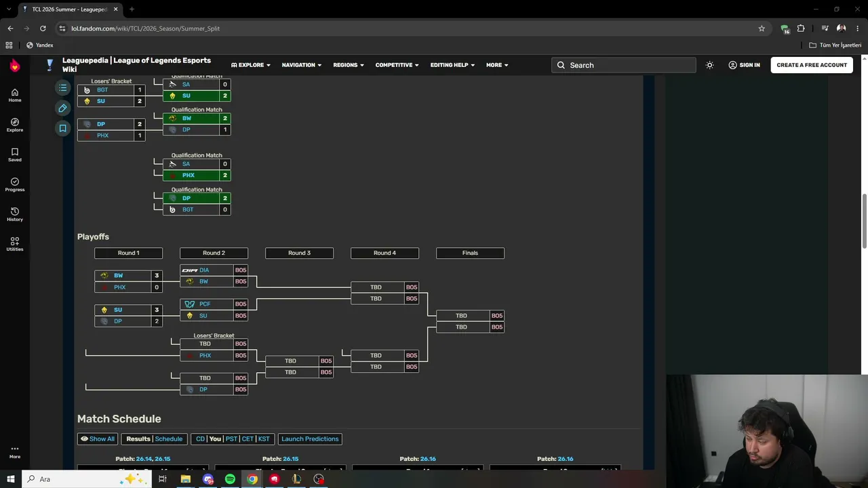868x488 pixels.
Task: Open Progress in the Fandom sidebar
Action: click(15, 184)
